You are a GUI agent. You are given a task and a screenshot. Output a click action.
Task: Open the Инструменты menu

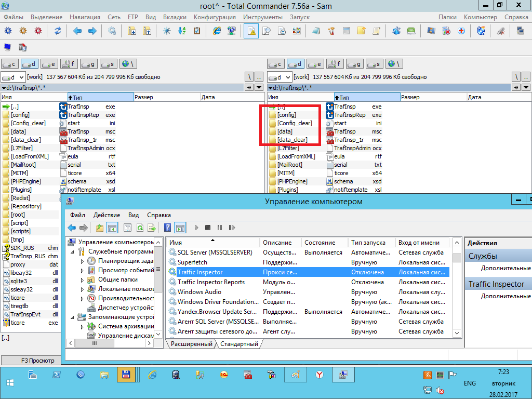[262, 17]
